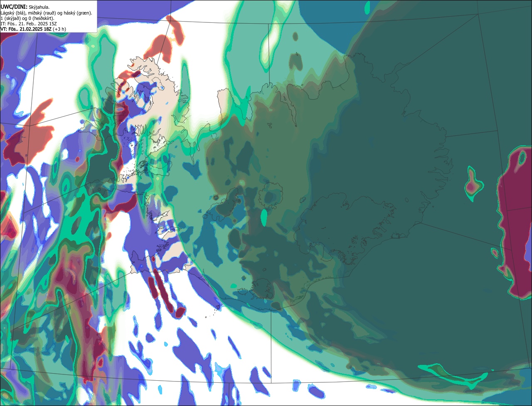Select the 'Lágský (blá)' legend text
Viewport: 532px width, 406px height.
(13, 13)
